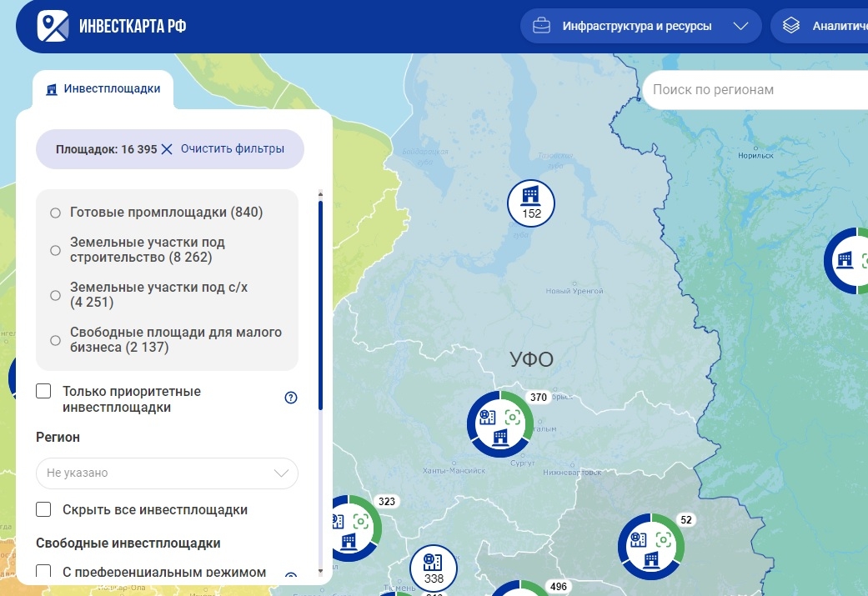Click the map marker showing 338 sites
The height and width of the screenshot is (596, 868).
[434, 568]
